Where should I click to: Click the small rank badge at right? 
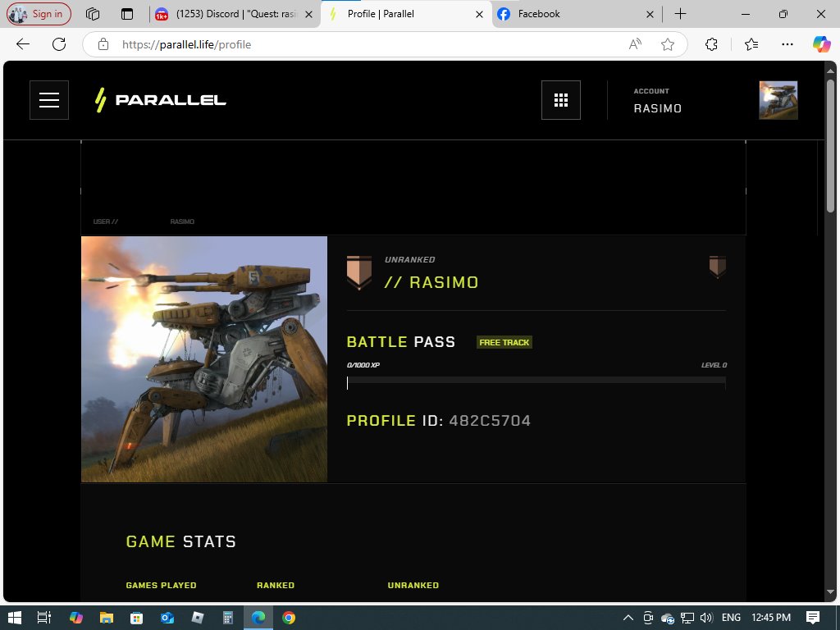[717, 267]
